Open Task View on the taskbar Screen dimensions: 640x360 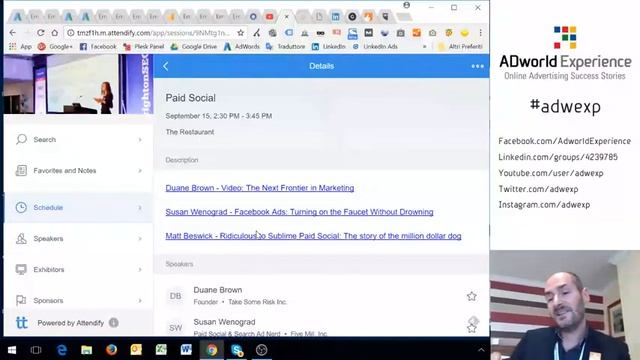point(36,350)
